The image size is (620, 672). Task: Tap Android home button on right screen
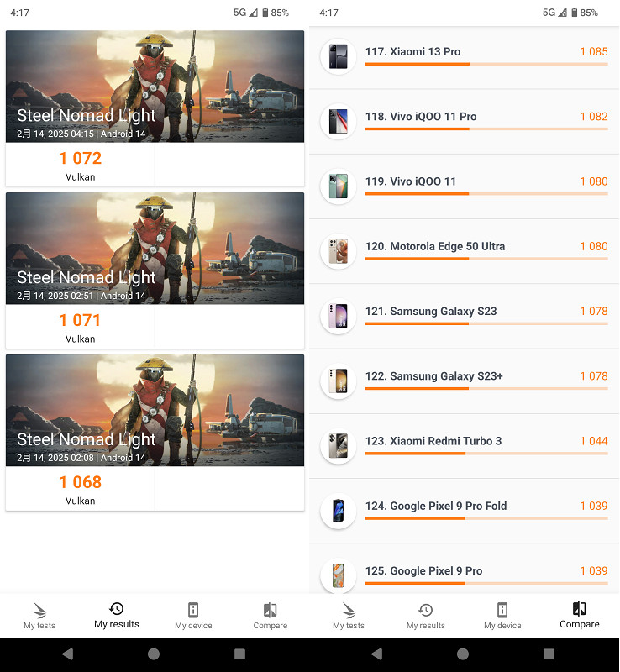[x=463, y=654]
